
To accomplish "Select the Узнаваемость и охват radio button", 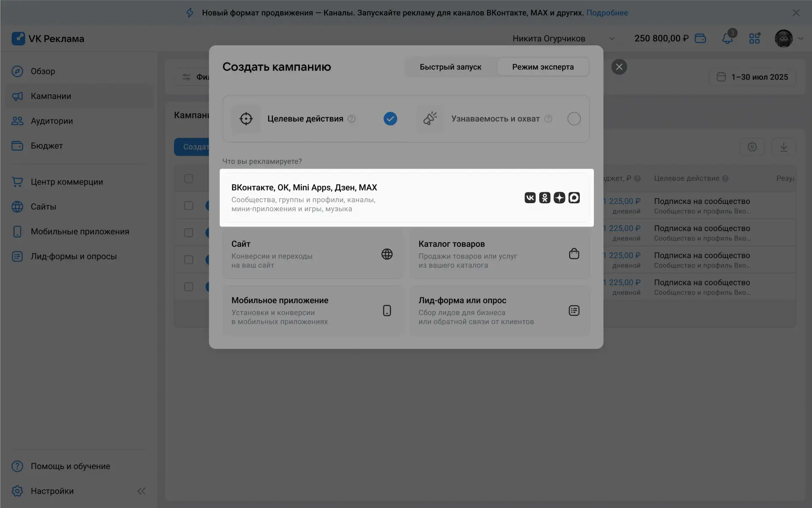I will (574, 119).
